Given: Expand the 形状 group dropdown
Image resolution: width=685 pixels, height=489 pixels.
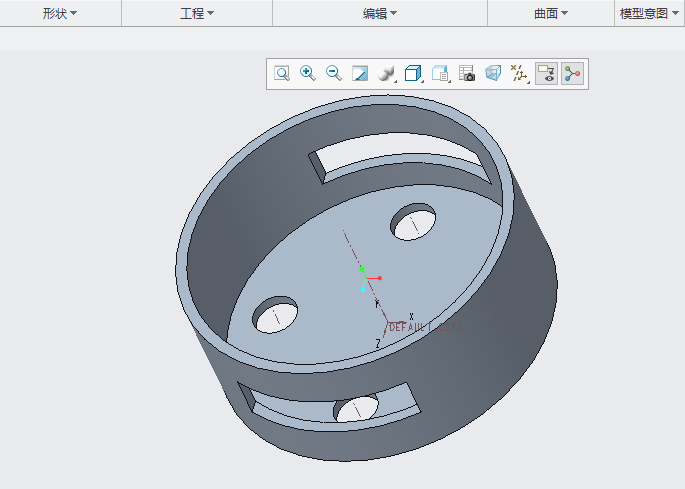Looking at the screenshot, I should (60, 14).
